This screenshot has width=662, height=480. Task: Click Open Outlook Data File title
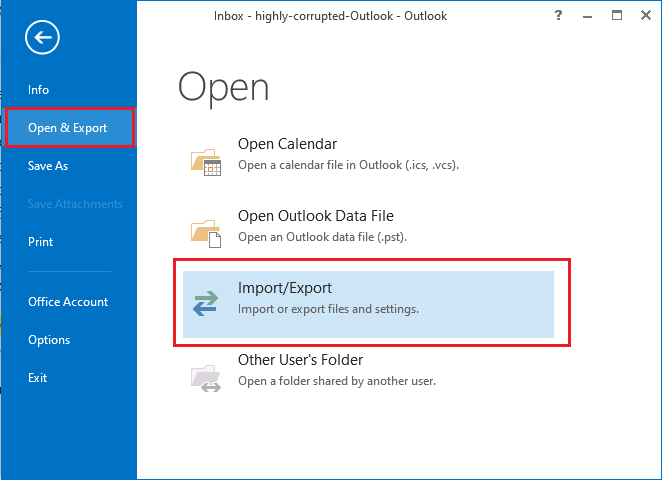point(316,216)
